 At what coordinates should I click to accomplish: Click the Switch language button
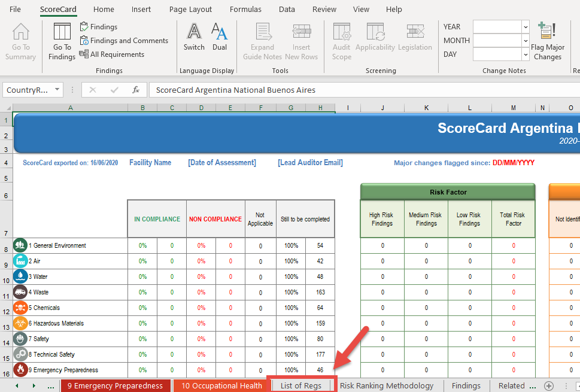(x=194, y=37)
